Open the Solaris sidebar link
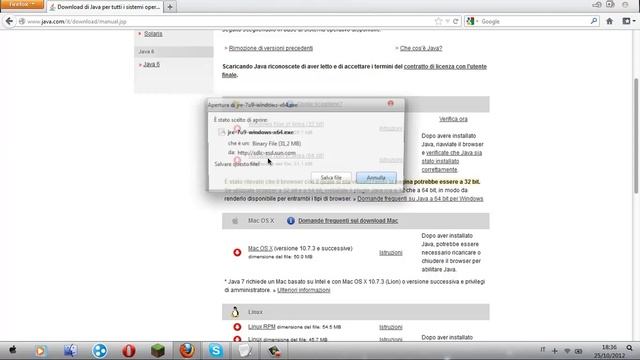 coord(153,34)
